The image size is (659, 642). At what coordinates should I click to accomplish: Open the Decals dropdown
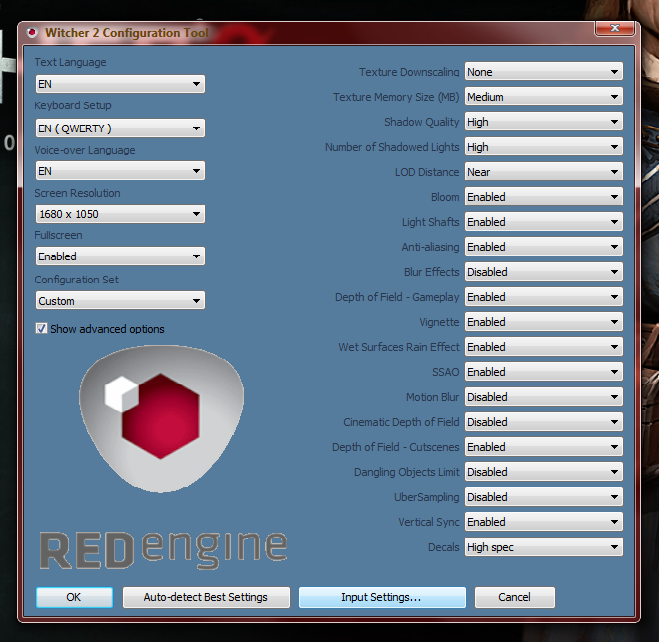(x=544, y=547)
